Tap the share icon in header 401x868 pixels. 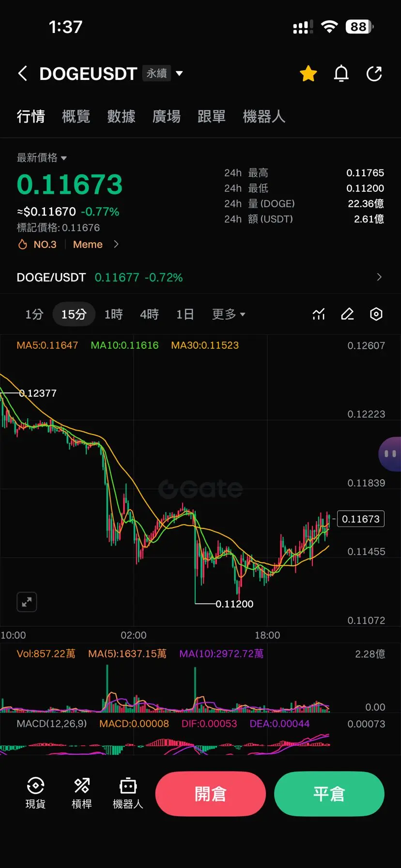(x=374, y=74)
